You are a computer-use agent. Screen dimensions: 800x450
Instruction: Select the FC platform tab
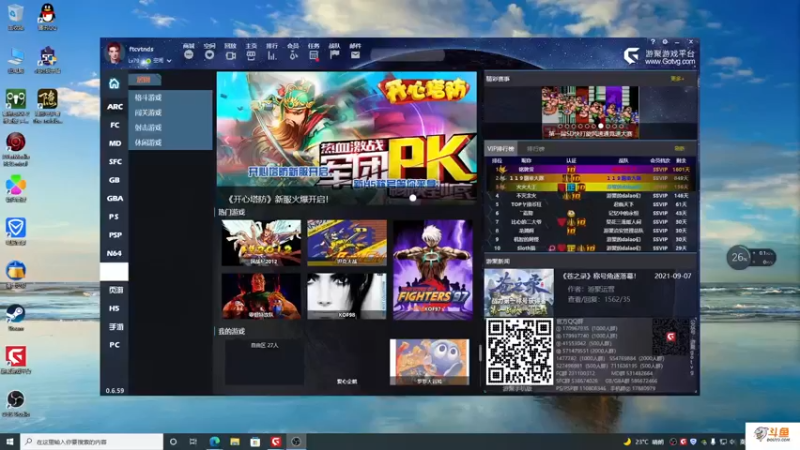point(114,125)
